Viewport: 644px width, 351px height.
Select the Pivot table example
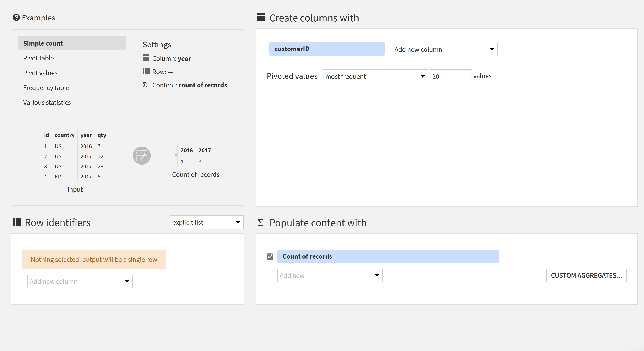[38, 58]
